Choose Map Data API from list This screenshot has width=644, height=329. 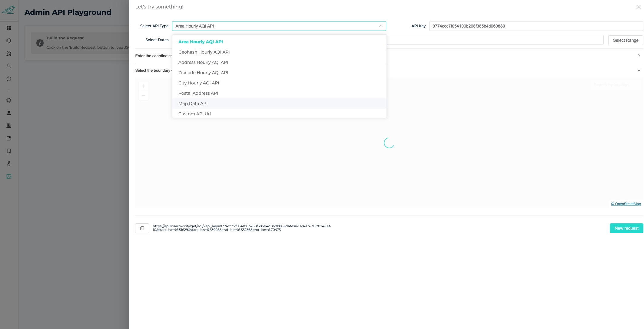tap(193, 104)
